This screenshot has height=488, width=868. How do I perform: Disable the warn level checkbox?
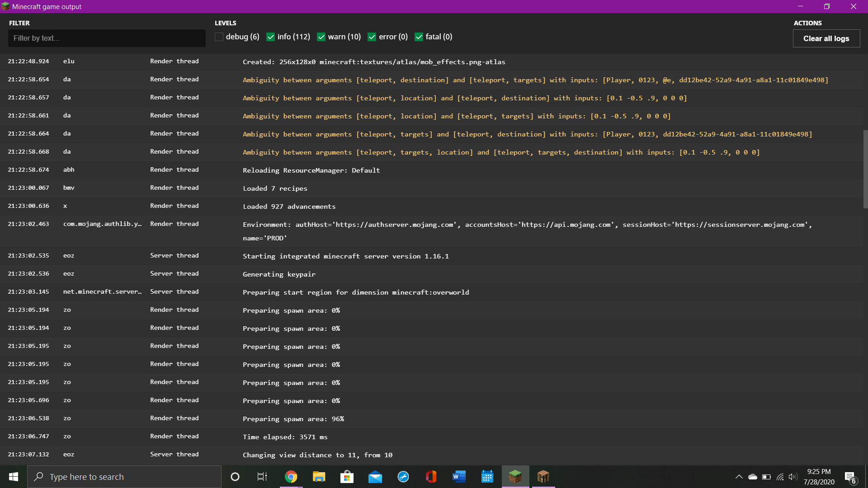321,37
